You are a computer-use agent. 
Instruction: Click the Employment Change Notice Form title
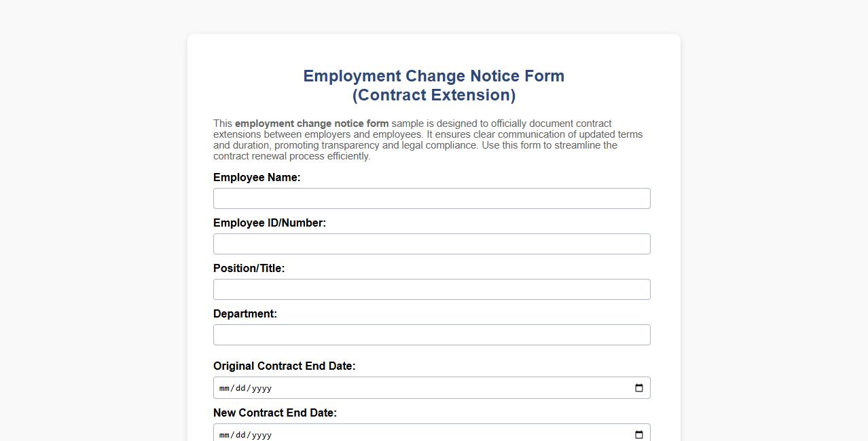pyautogui.click(x=433, y=76)
